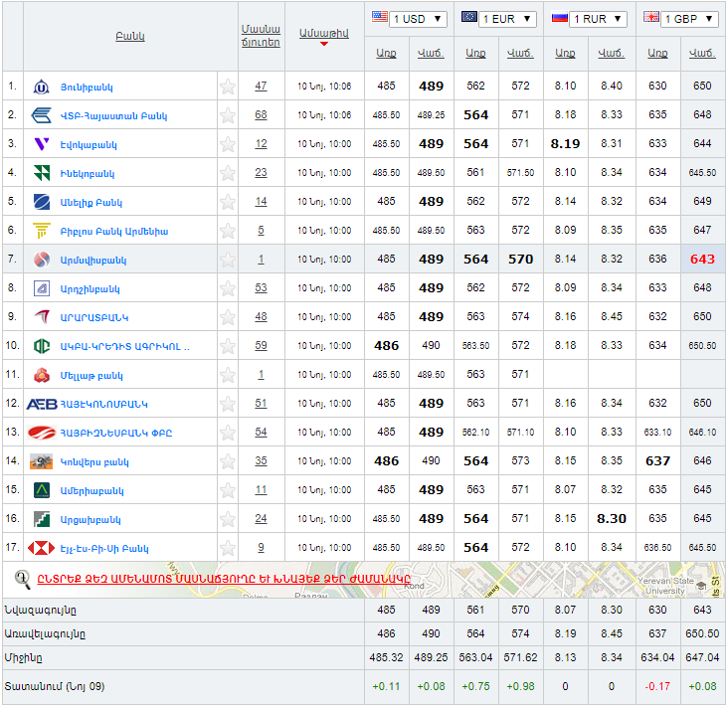
Task: Open the Կոնվերս բանկ bank name link
Action: pos(95,461)
